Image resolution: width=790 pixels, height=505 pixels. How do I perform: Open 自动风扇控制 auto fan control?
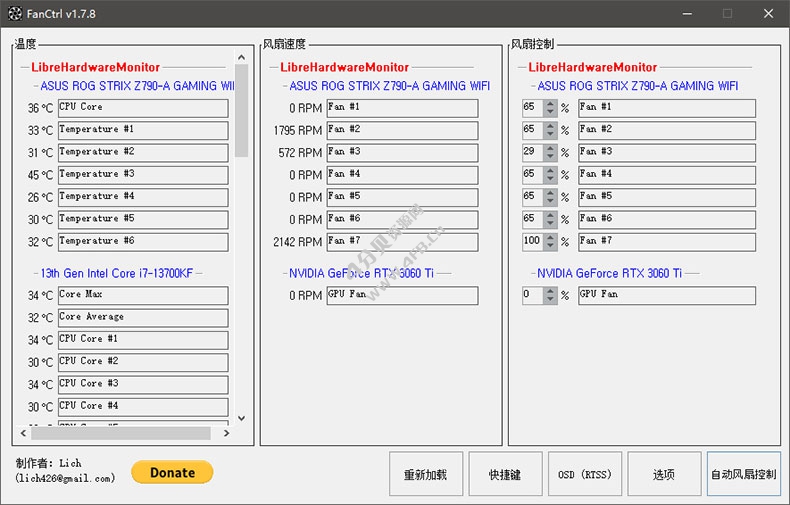coord(744,474)
